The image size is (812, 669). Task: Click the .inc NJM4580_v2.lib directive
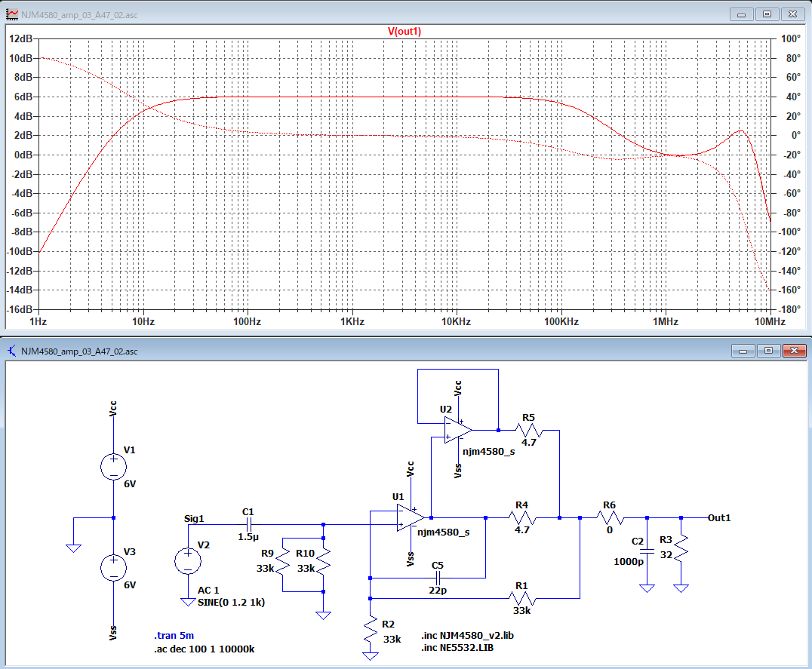point(468,635)
